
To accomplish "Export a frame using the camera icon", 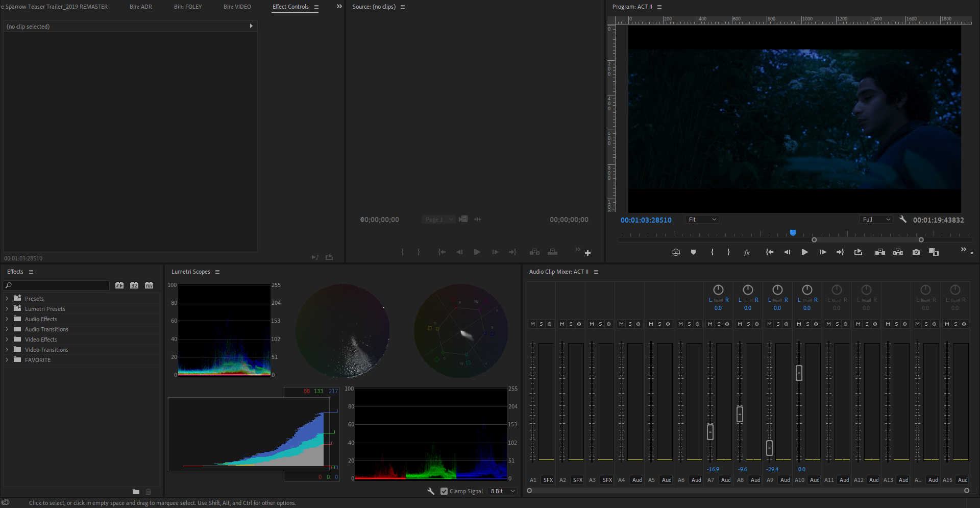I will pyautogui.click(x=916, y=252).
